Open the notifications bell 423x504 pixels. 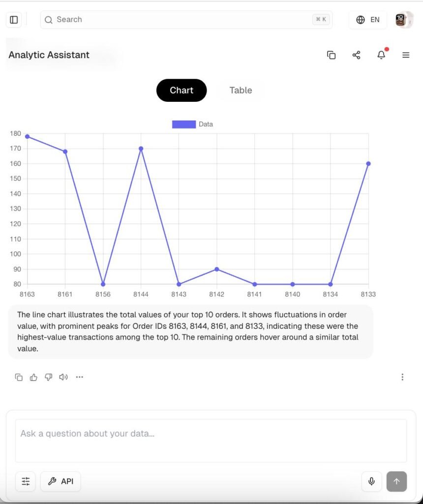381,55
